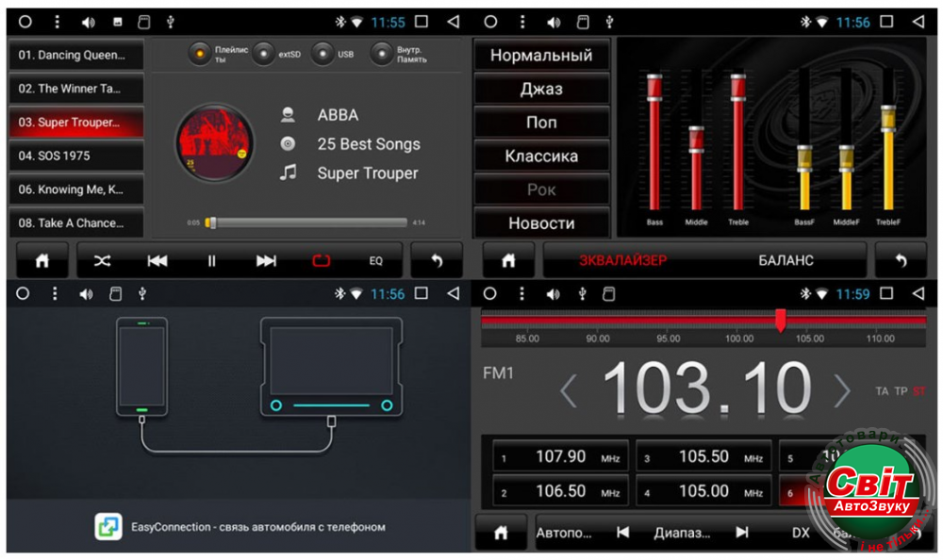
Task: Skip to the next track
Action: click(267, 261)
